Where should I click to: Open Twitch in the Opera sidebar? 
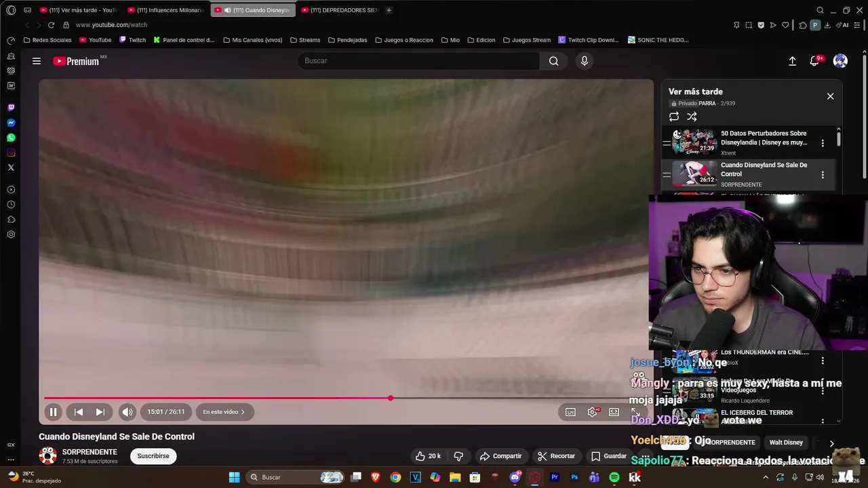(x=11, y=108)
